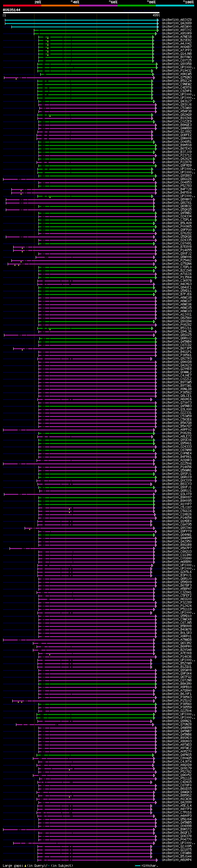Screen dimensions: 197x868
Task: Open hit UniRef100_A9TIY2
Action: (177, 30)
